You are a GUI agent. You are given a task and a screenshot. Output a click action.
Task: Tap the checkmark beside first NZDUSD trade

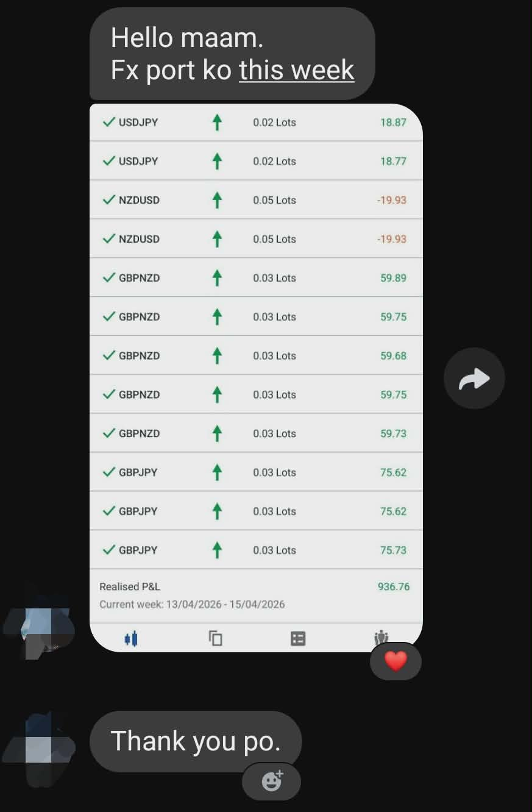(109, 200)
